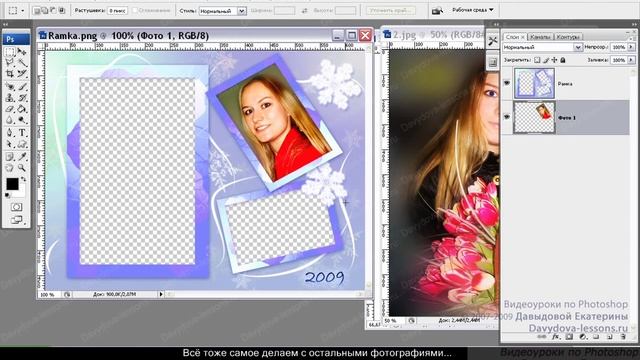Select the Eraser tool
Image resolution: width=640 pixels, height=360 pixels.
click(10, 109)
